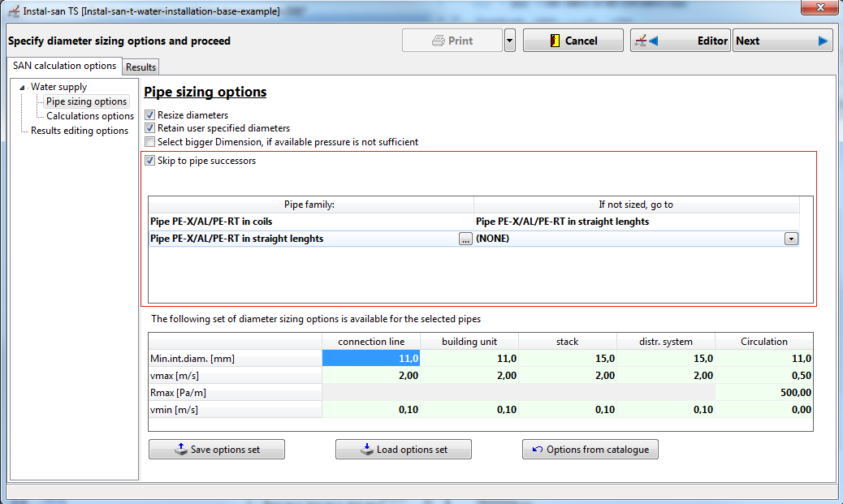Image resolution: width=843 pixels, height=504 pixels.
Task: Click the Save options set button
Action: [217, 449]
